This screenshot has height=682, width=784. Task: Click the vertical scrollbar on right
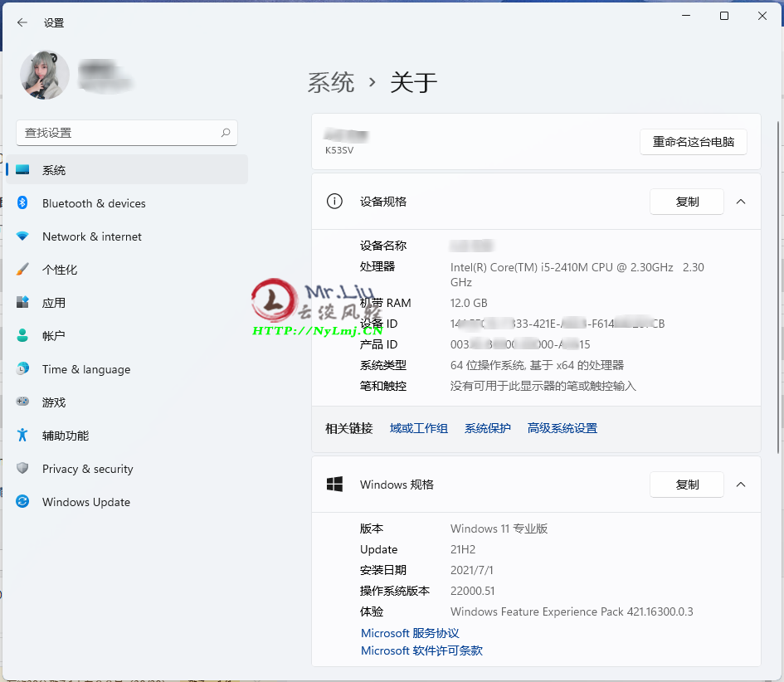click(777, 288)
